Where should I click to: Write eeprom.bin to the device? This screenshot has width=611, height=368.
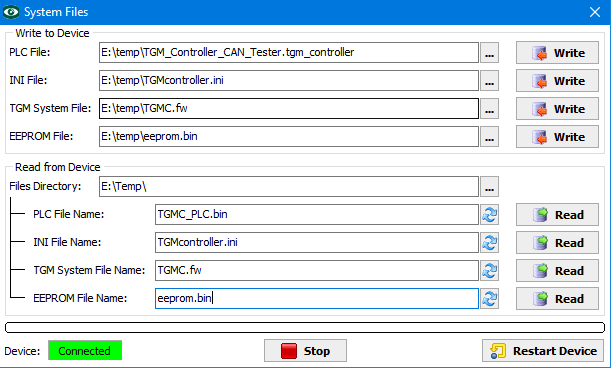(557, 137)
